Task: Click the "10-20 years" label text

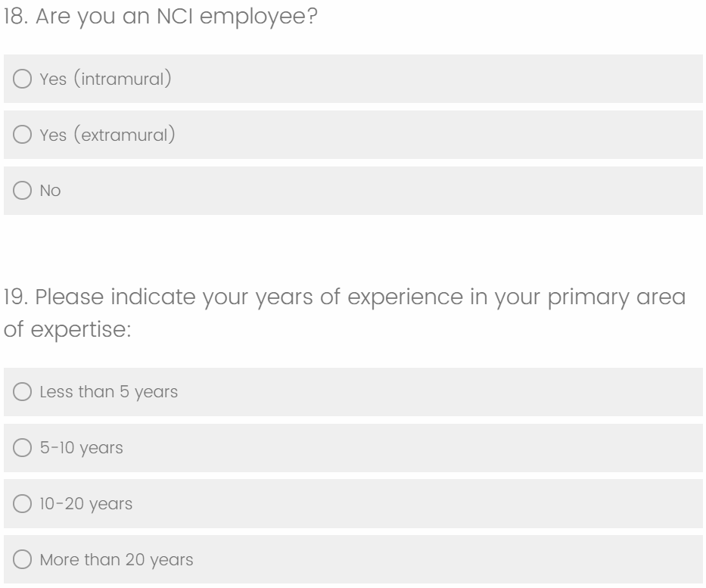Action: (86, 505)
